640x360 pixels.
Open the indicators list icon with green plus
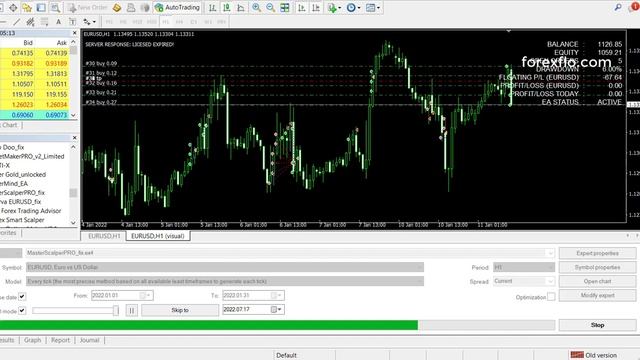click(x=332, y=7)
